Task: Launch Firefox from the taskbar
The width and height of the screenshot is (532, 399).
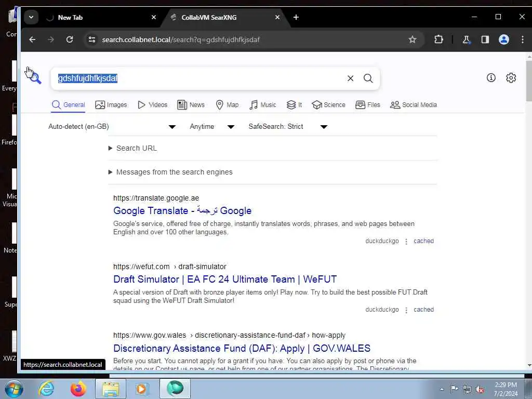Action: tap(78, 389)
